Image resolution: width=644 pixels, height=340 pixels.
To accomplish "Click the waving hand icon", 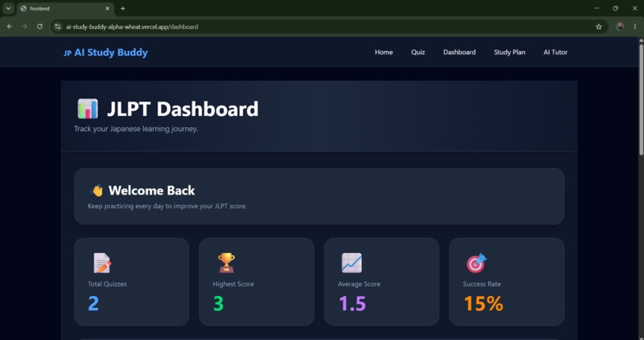I will tap(97, 190).
